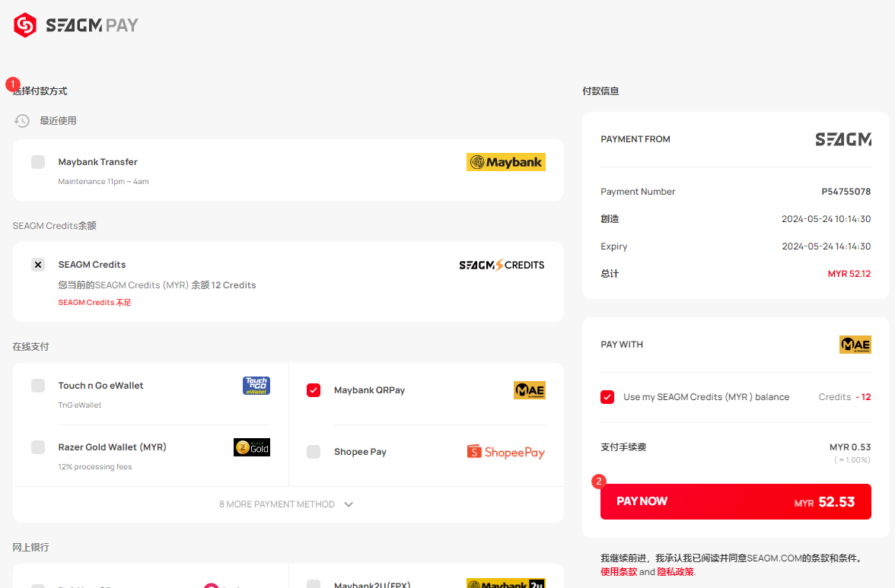This screenshot has width=895, height=588.
Task: Click the 在线支付 section heading
Action: tap(30, 347)
